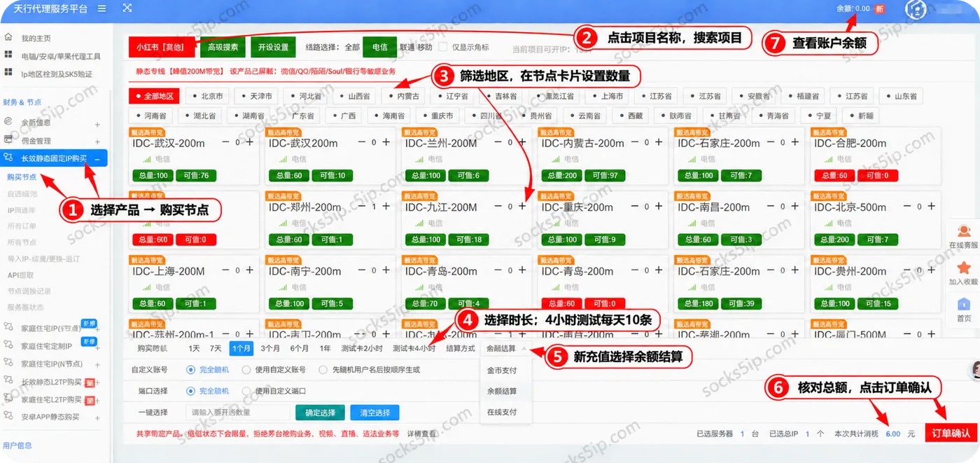
Task: Click plus on IDC-内蒙古-200m card
Action: (659, 142)
